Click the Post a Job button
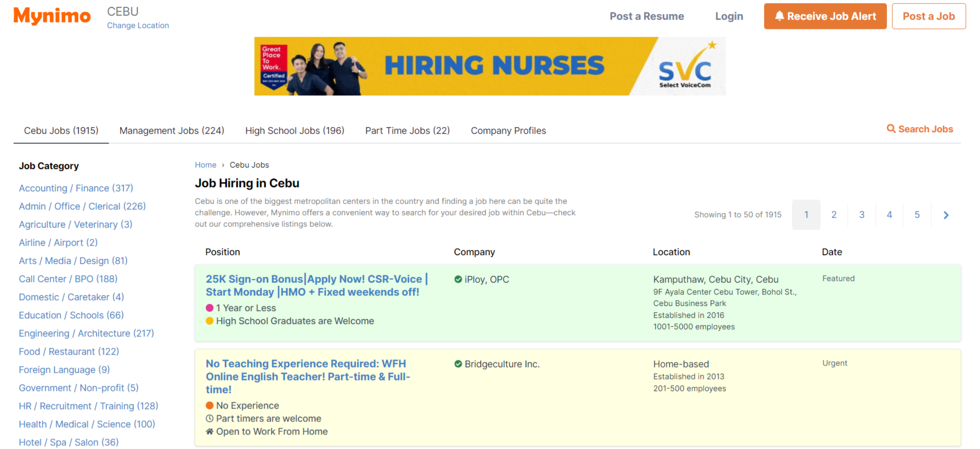This screenshot has width=980, height=449. coord(929,16)
